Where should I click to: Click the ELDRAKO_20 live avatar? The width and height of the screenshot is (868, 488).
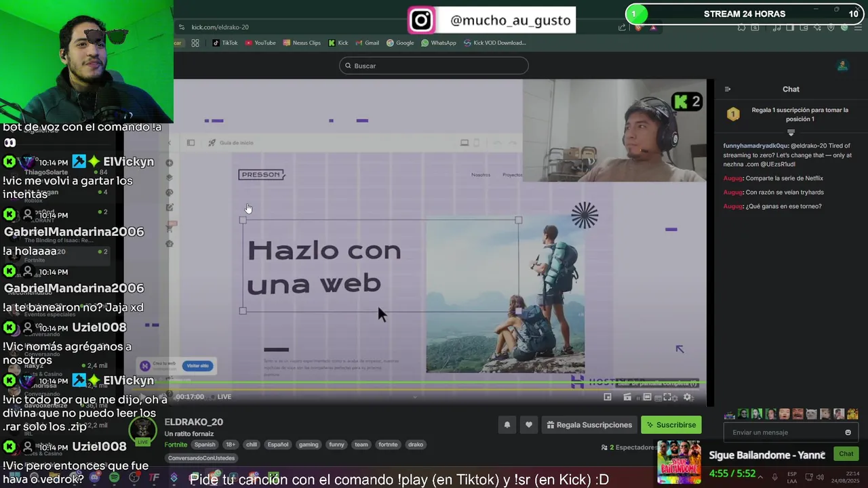click(x=142, y=431)
